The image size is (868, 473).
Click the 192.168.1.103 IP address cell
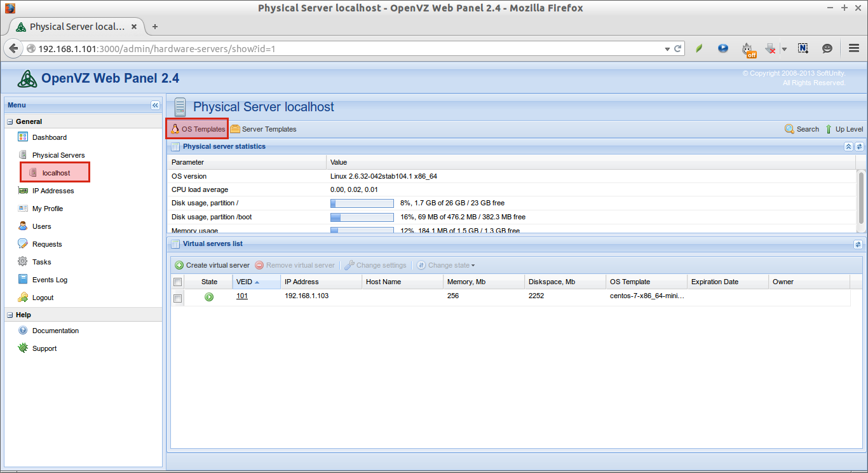306,296
